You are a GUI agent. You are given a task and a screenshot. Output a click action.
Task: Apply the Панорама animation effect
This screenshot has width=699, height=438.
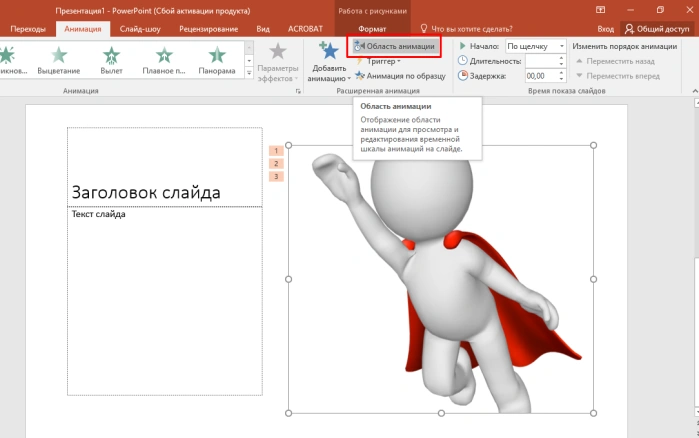point(217,61)
